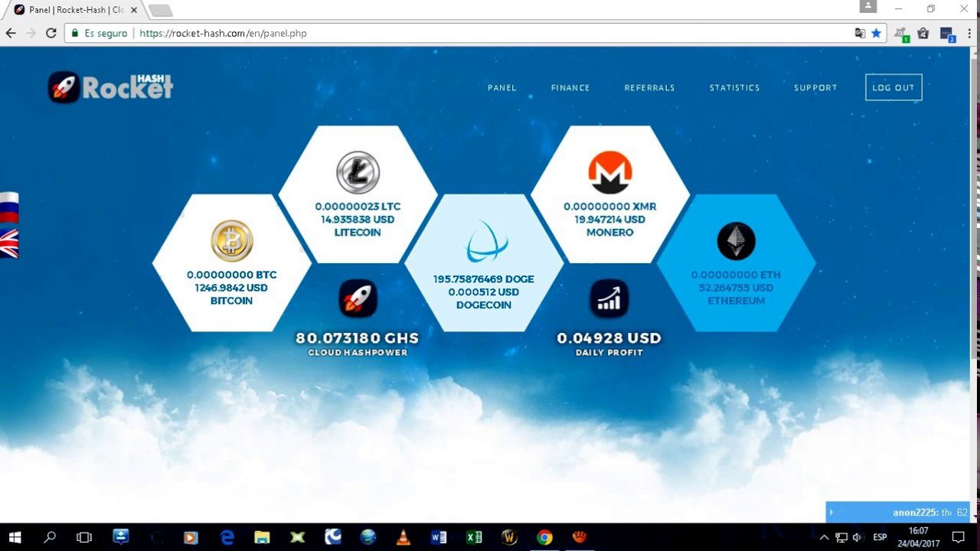Click the '80.073180 GHS' hashpower value
This screenshot has width=980, height=551.
pos(358,338)
